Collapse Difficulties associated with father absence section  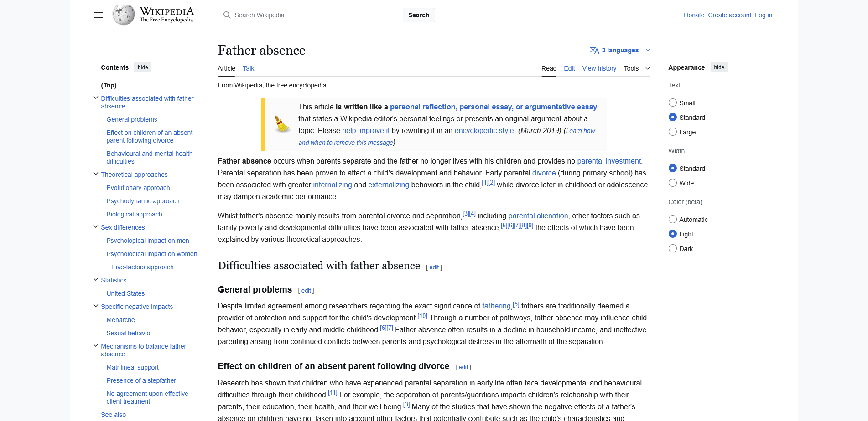click(96, 98)
